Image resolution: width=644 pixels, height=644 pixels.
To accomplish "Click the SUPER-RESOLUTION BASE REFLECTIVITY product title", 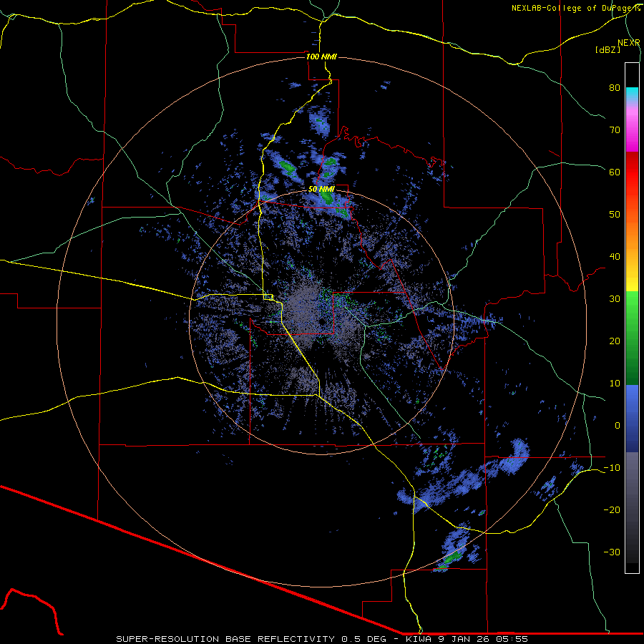I will (225, 639).
